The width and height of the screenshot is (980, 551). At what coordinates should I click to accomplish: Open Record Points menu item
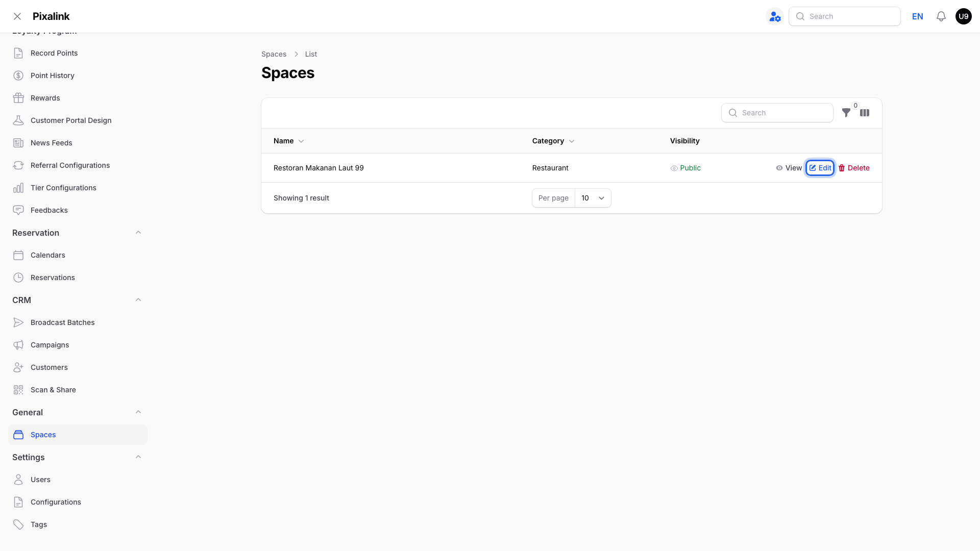click(54, 53)
